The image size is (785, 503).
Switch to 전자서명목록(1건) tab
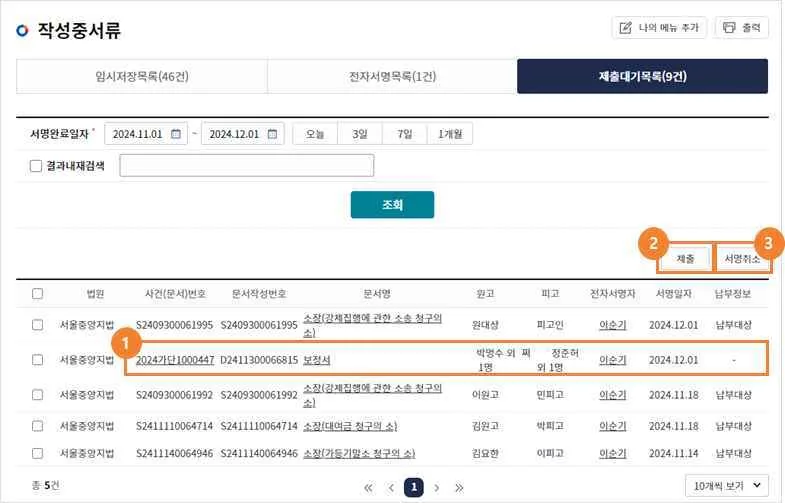coord(392,77)
